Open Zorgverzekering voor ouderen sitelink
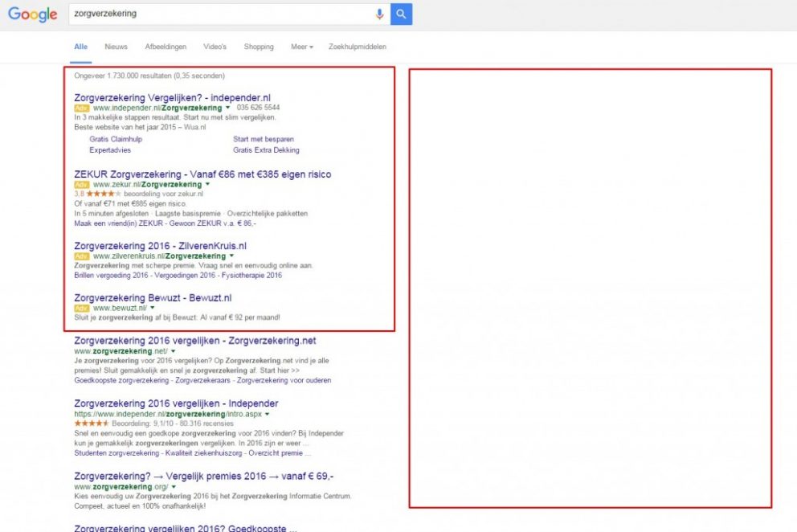Viewport: 797px width, 532px height. (x=284, y=380)
